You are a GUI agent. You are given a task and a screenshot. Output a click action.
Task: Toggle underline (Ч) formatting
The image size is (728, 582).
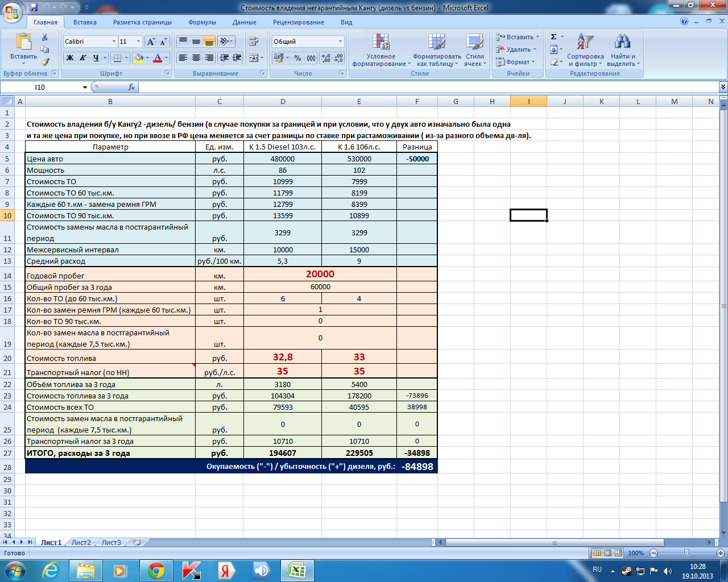pyautogui.click(x=96, y=58)
